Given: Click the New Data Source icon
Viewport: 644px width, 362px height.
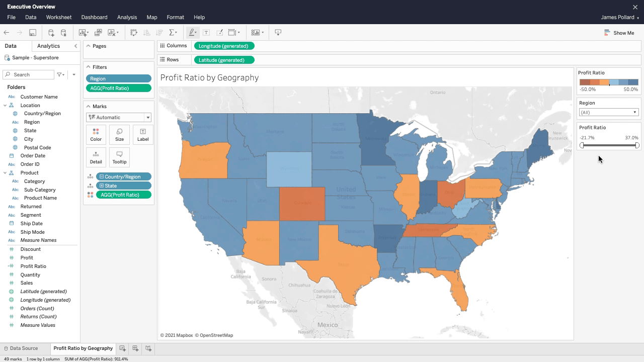Looking at the screenshot, I should [x=51, y=33].
